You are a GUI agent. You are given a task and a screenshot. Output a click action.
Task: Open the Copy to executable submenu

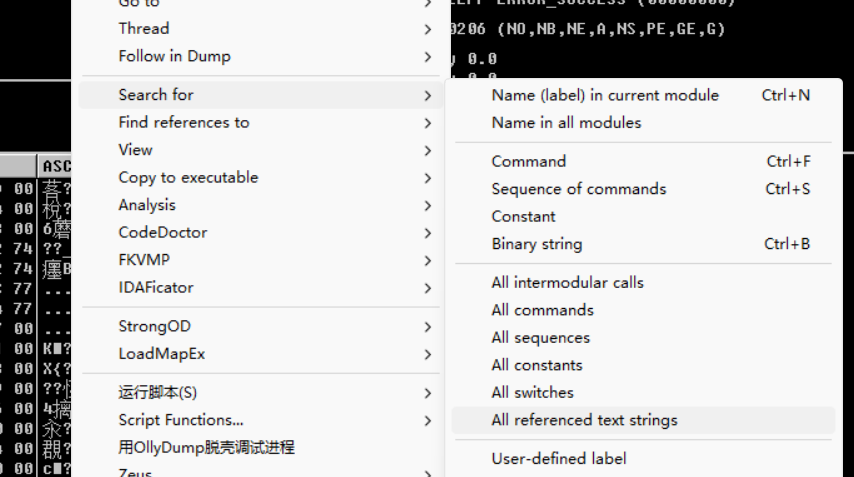[x=188, y=178]
